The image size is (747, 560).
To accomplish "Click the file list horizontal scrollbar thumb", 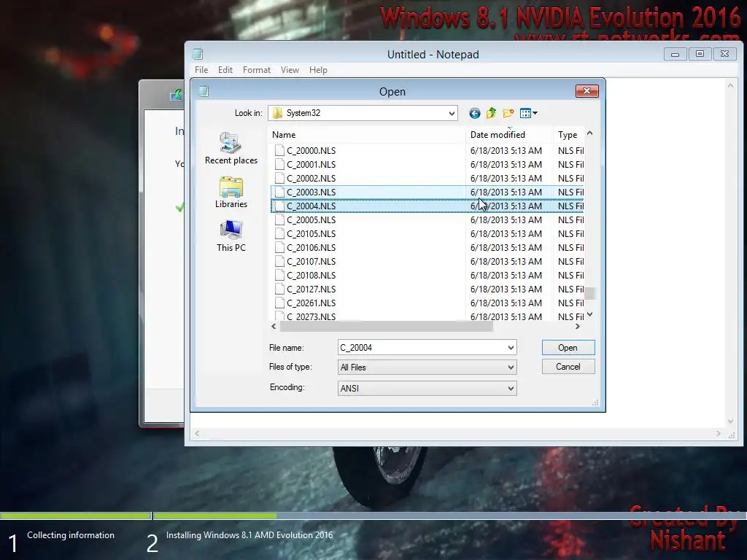I will tap(387, 326).
